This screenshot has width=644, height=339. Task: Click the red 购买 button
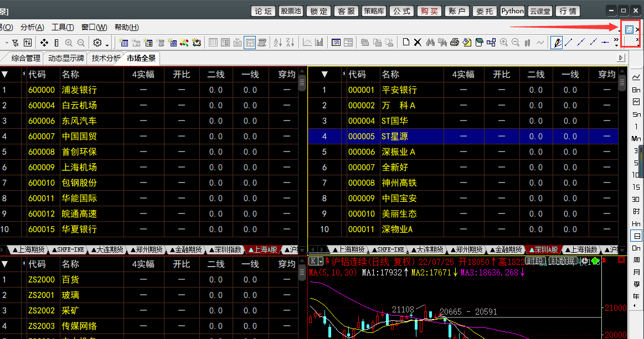click(429, 11)
